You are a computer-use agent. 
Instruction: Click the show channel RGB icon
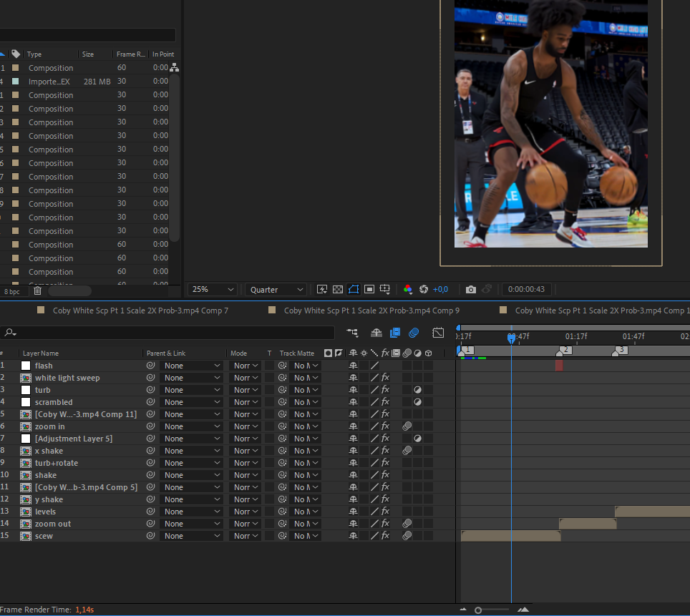tap(408, 289)
